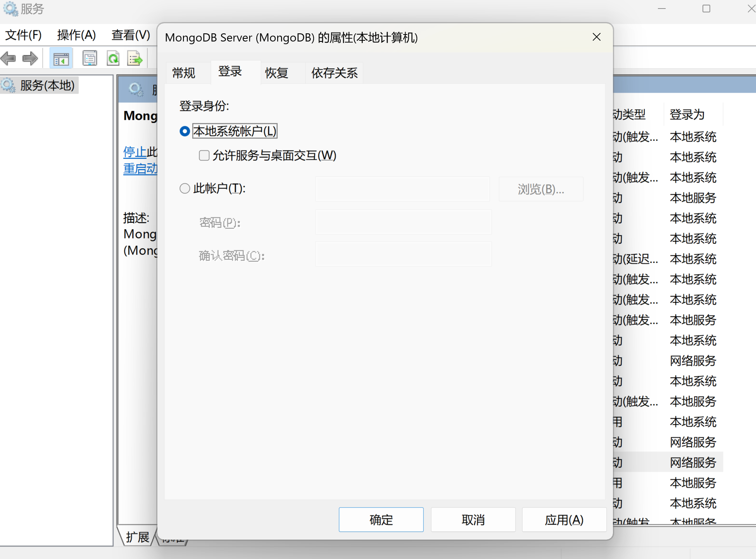Image resolution: width=756 pixels, height=559 pixels.
Task: Click the Forward arrow in the Services toolbar
Action: (x=30, y=59)
